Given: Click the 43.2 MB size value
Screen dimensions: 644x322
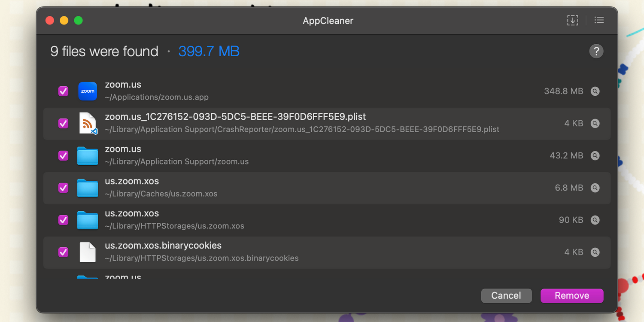Looking at the screenshot, I should (x=566, y=155).
